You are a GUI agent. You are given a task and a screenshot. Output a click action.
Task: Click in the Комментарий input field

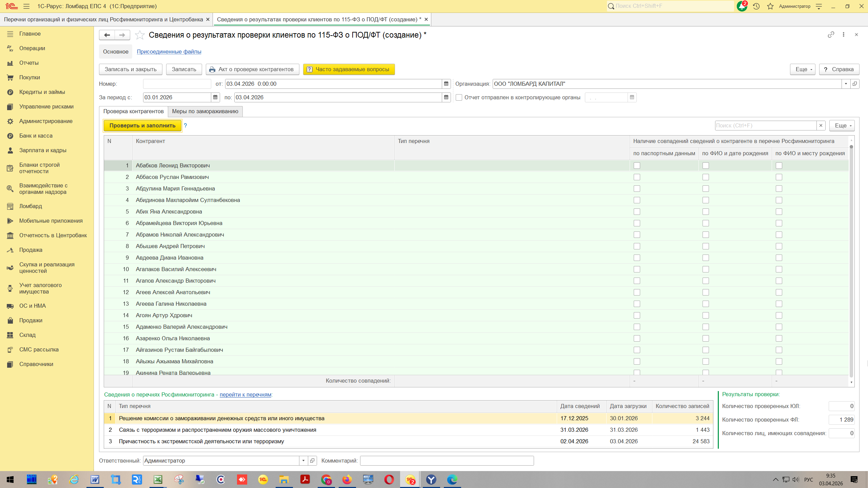pyautogui.click(x=447, y=461)
